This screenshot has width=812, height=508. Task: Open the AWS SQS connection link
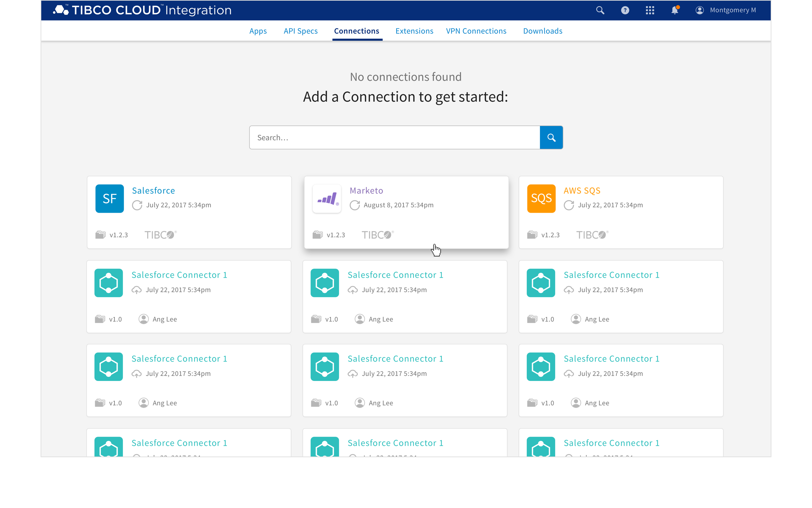[x=582, y=190]
